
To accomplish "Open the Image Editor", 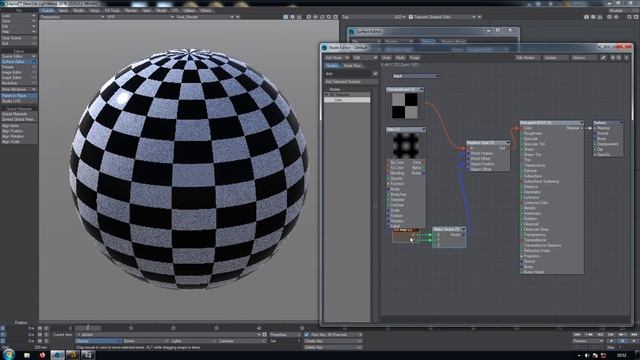I will (19, 72).
